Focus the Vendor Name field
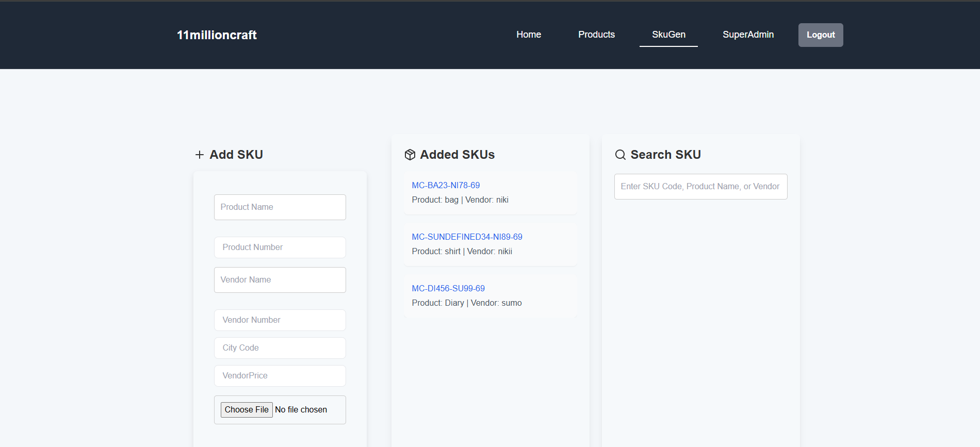Image resolution: width=980 pixels, height=447 pixels. pyautogui.click(x=280, y=280)
